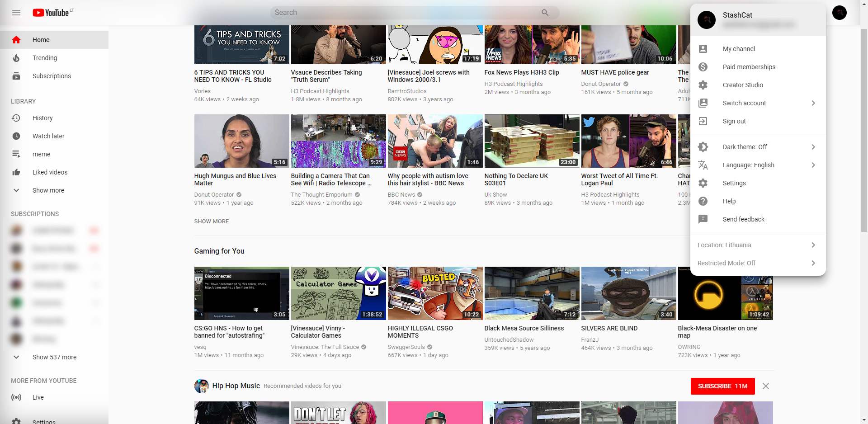Dismiss Hip Hop Music recommendation with X

point(765,386)
